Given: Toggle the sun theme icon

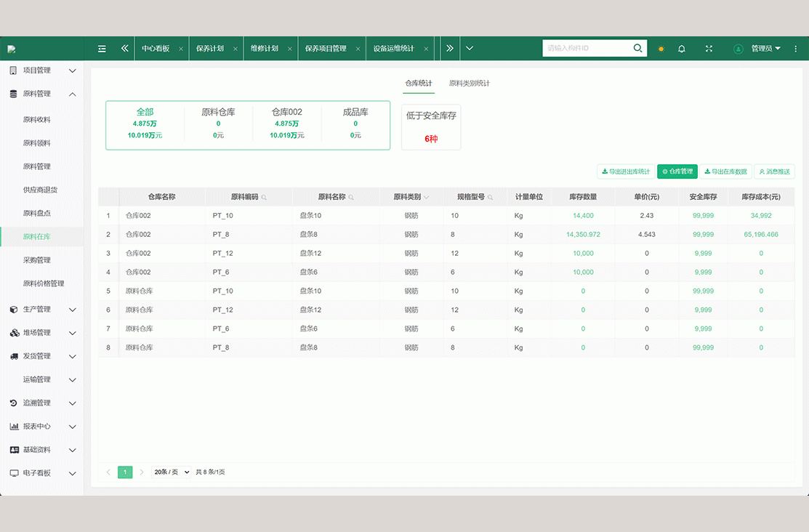Looking at the screenshot, I should (x=661, y=49).
